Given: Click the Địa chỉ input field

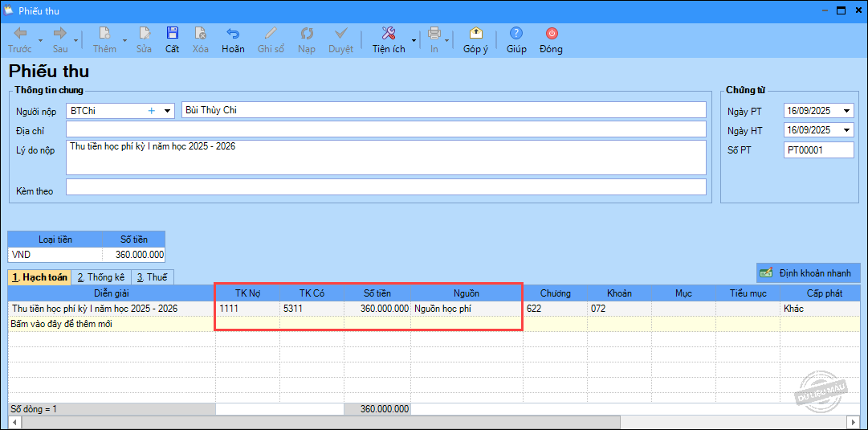Looking at the screenshot, I should 385,129.
